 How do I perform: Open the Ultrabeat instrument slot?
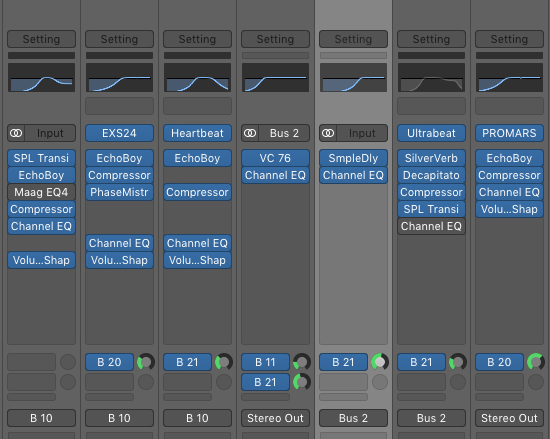click(431, 133)
